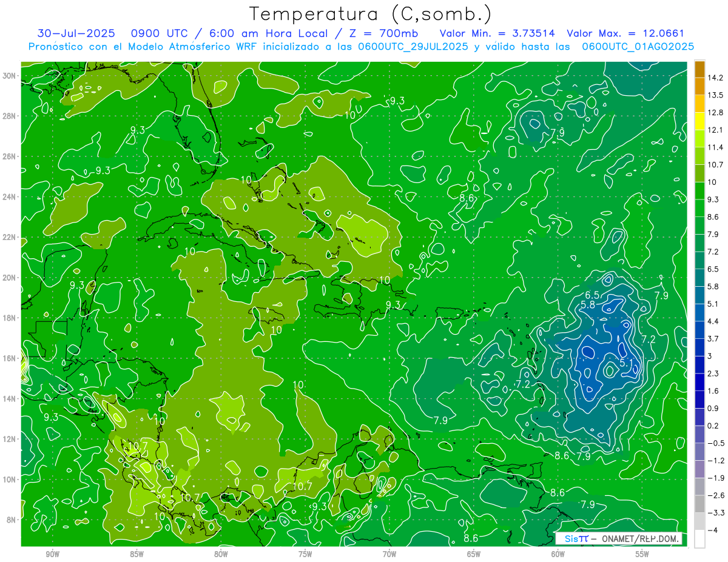
Task: Click the legend value 13.5
Action: [x=716, y=95]
